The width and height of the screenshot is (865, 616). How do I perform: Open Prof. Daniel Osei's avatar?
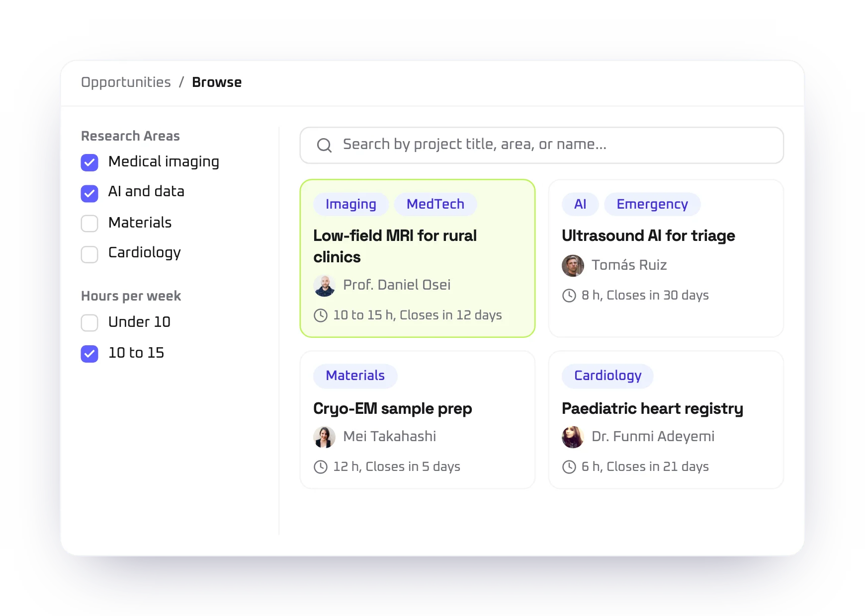(325, 286)
